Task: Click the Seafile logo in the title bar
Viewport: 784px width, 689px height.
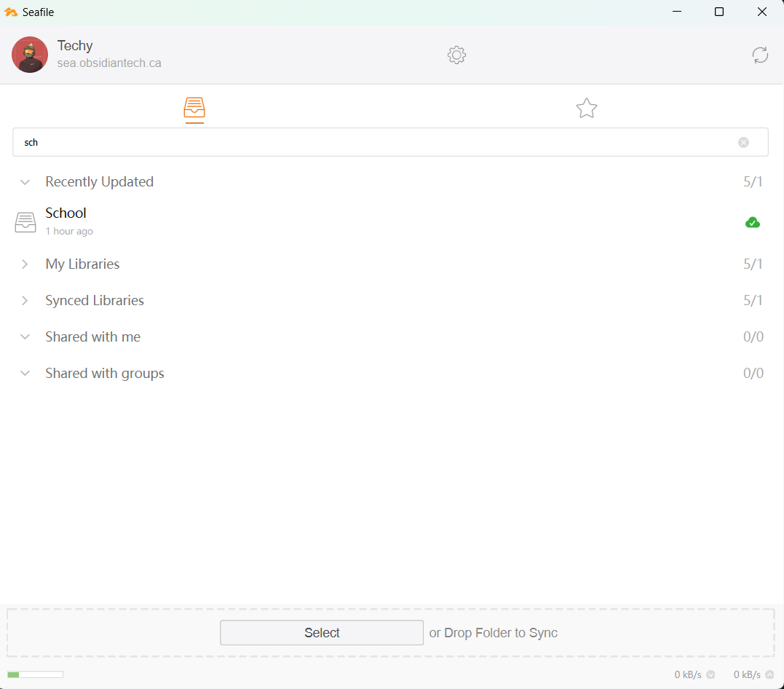Action: [11, 12]
